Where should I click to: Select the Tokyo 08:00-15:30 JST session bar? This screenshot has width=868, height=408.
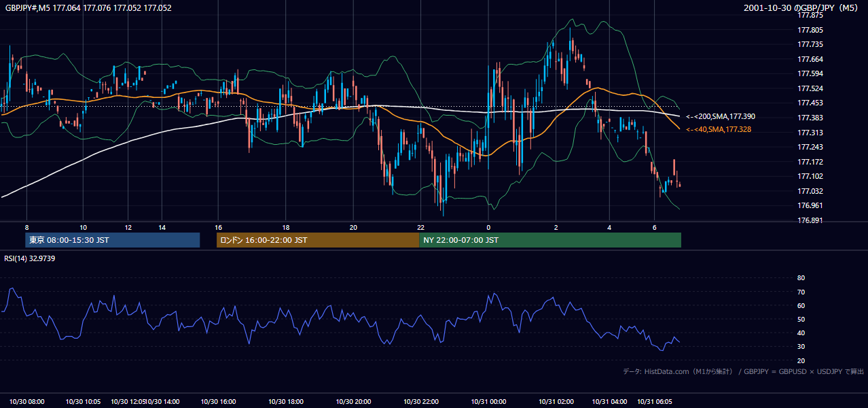(113, 240)
